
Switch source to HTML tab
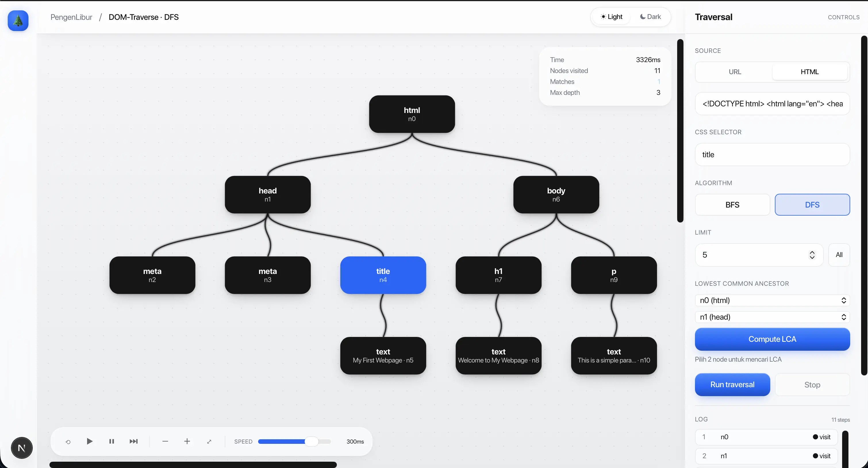pos(810,72)
